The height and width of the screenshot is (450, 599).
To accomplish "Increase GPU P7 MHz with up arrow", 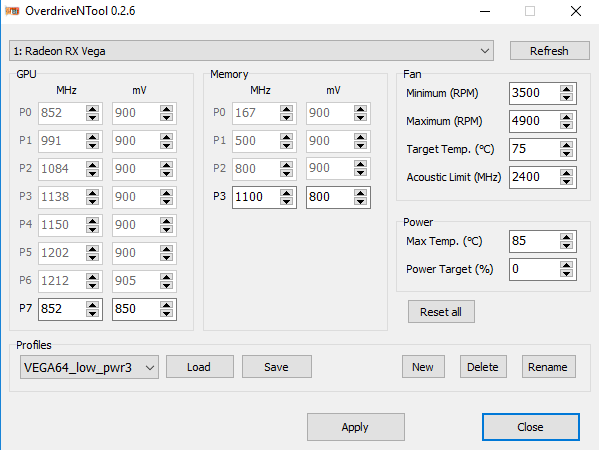I will (92, 304).
